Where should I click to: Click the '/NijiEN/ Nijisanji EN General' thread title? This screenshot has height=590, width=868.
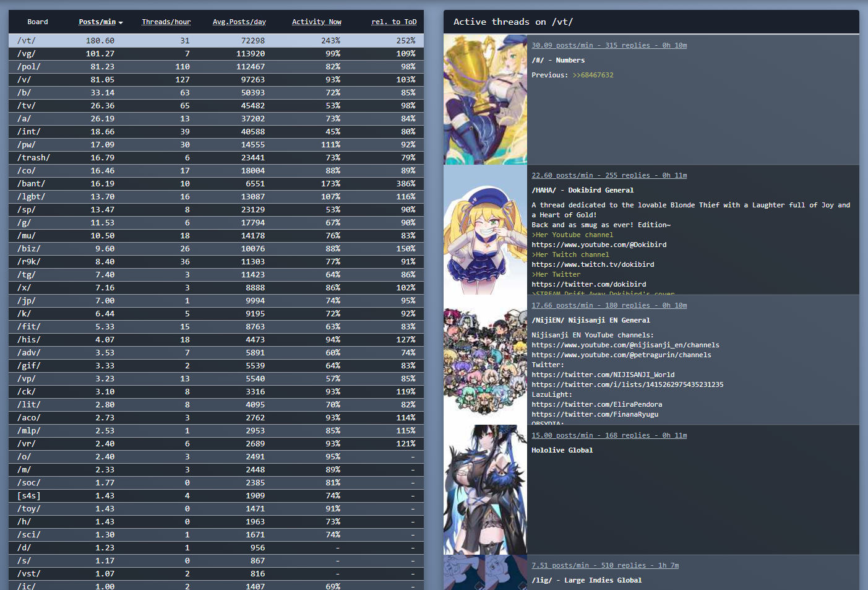coord(591,320)
